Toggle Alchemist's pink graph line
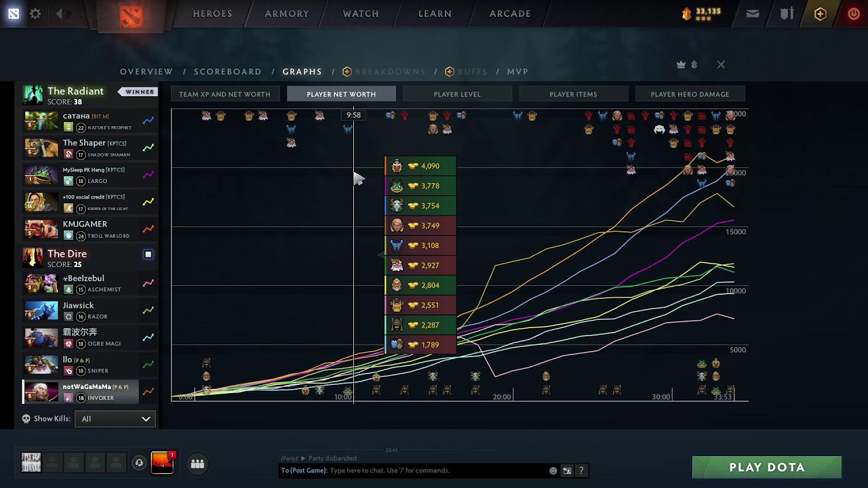Image resolution: width=868 pixels, height=488 pixels. 148,283
